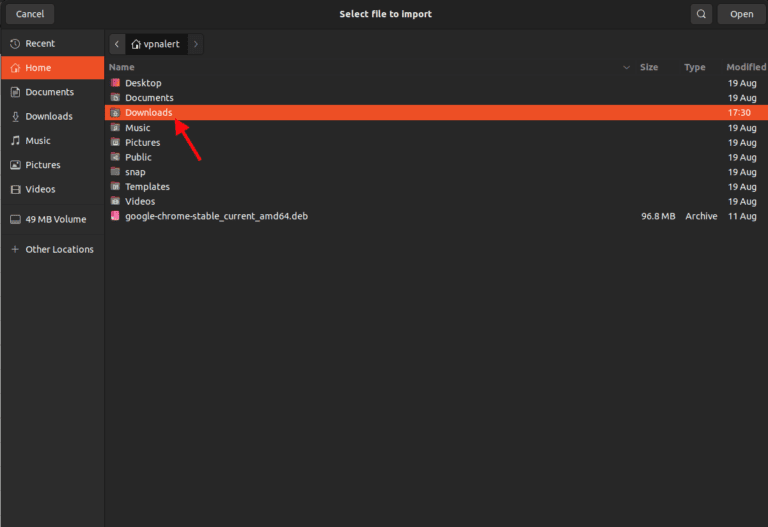Go to Downloads in the sidebar

pyautogui.click(x=52, y=117)
